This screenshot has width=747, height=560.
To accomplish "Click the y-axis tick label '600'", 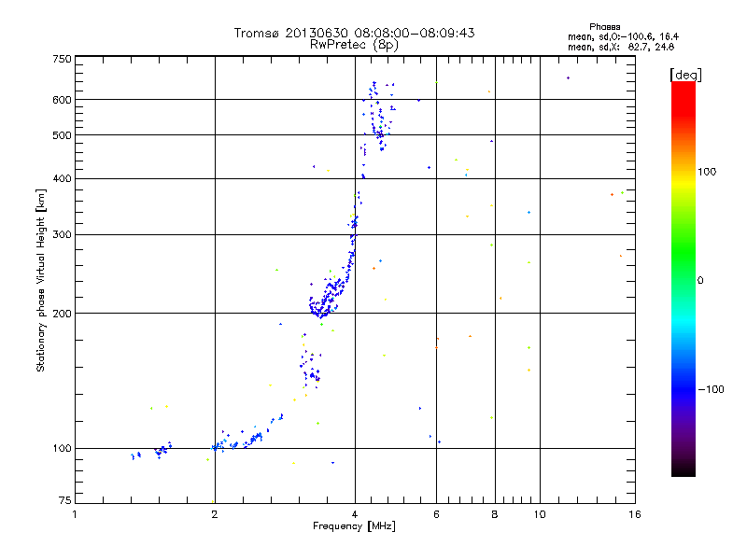I will click(62, 100).
